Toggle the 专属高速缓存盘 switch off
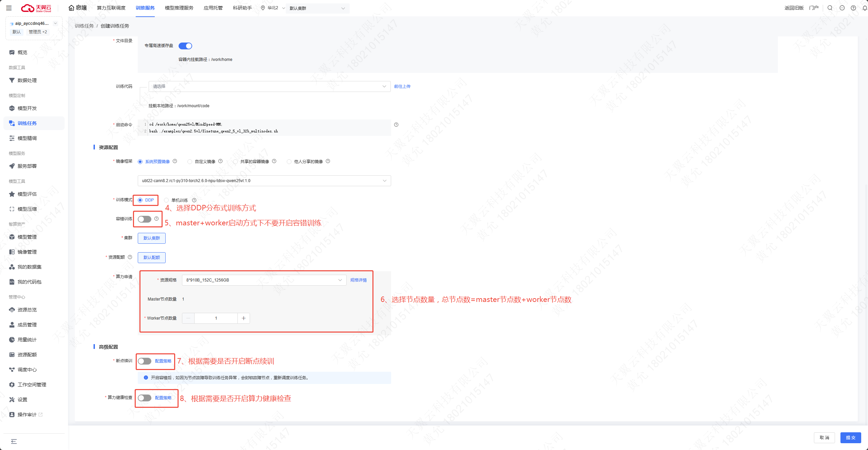 [x=185, y=46]
